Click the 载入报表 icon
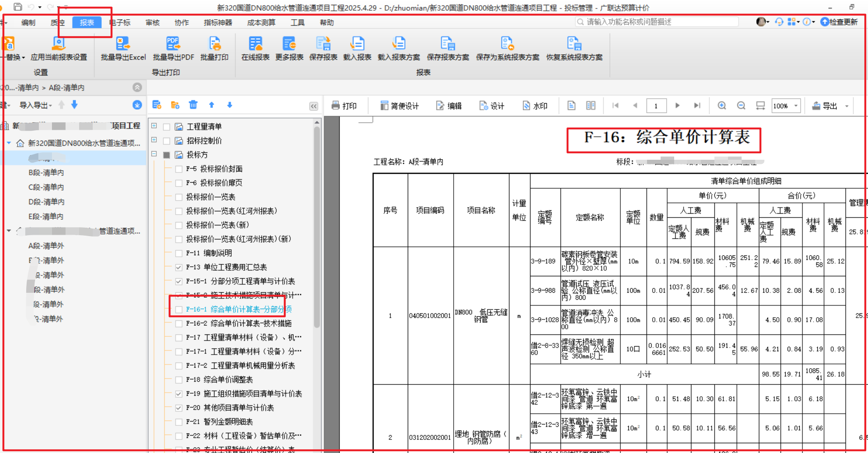868x453 pixels. tap(357, 44)
